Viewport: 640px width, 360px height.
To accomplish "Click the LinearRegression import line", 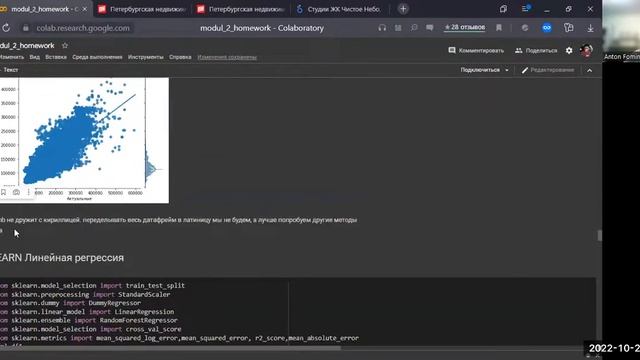I will click(87, 311).
